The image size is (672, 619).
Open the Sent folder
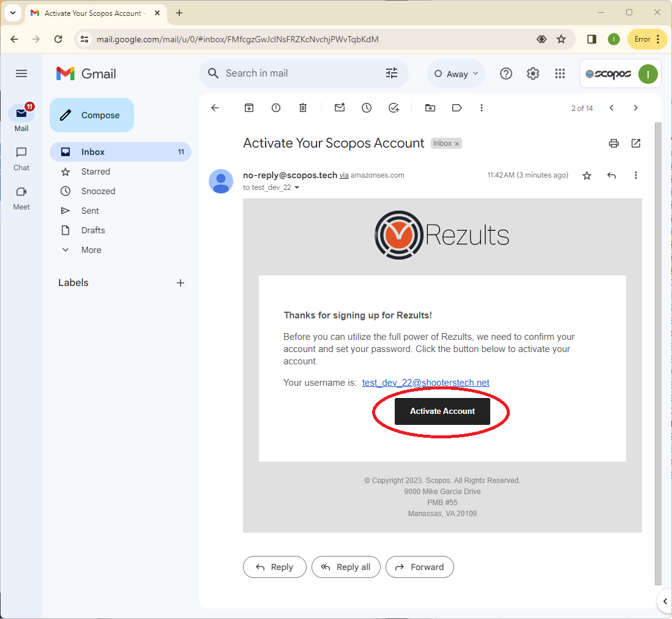click(x=90, y=211)
